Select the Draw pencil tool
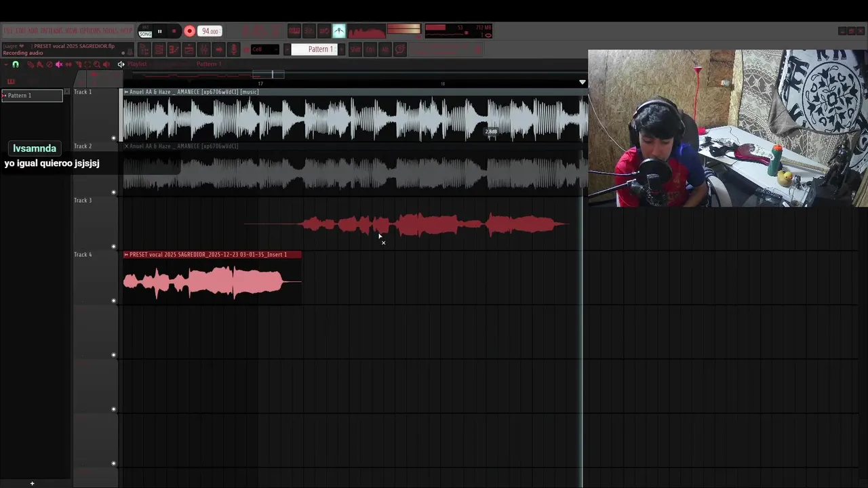This screenshot has width=868, height=488. [x=31, y=64]
